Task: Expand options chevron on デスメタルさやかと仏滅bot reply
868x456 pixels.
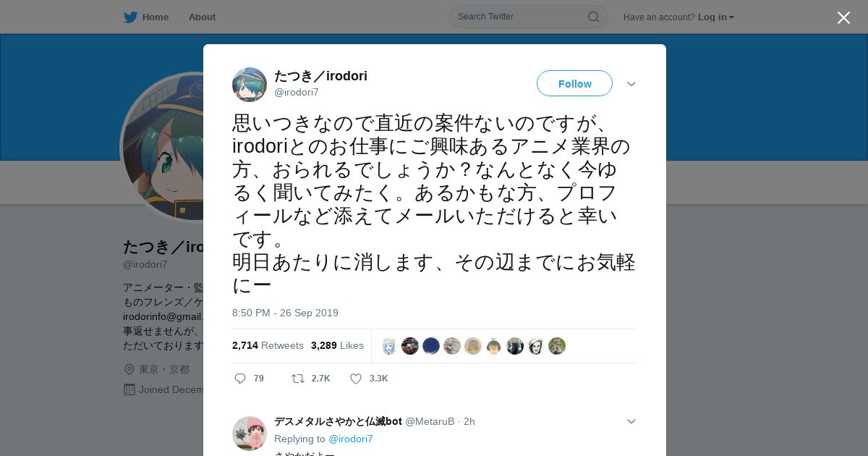Action: coord(631,421)
